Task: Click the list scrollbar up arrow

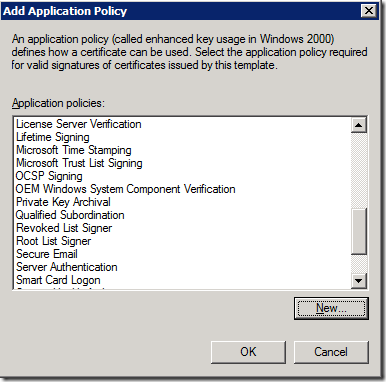Action: click(x=359, y=125)
